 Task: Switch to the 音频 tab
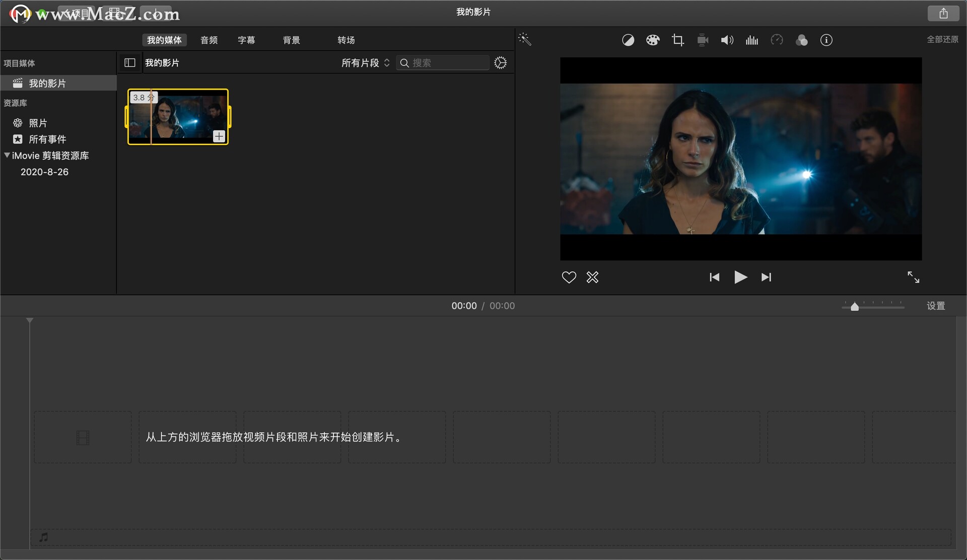tap(209, 40)
